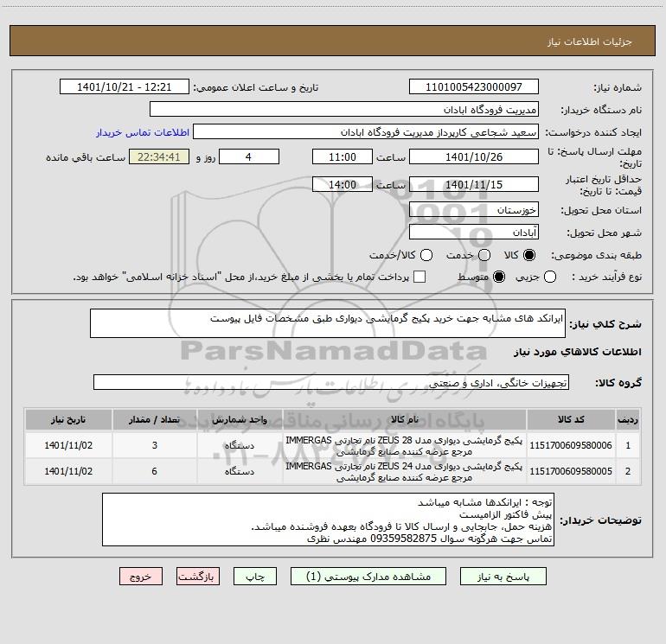Click the announcement date field 1401/10/21 - 12:21
Screen dimensions: 666x644
(x=124, y=86)
